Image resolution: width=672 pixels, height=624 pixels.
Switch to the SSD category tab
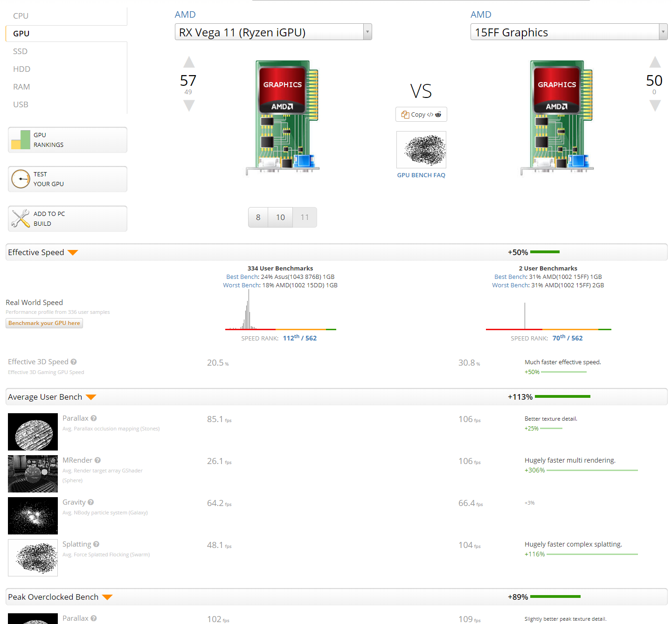pyautogui.click(x=66, y=51)
